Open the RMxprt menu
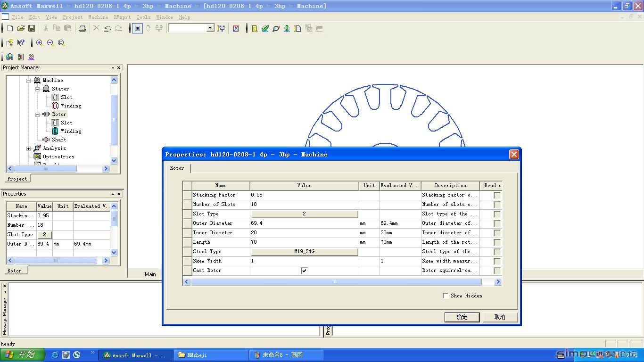This screenshot has height=362, width=644. click(123, 17)
